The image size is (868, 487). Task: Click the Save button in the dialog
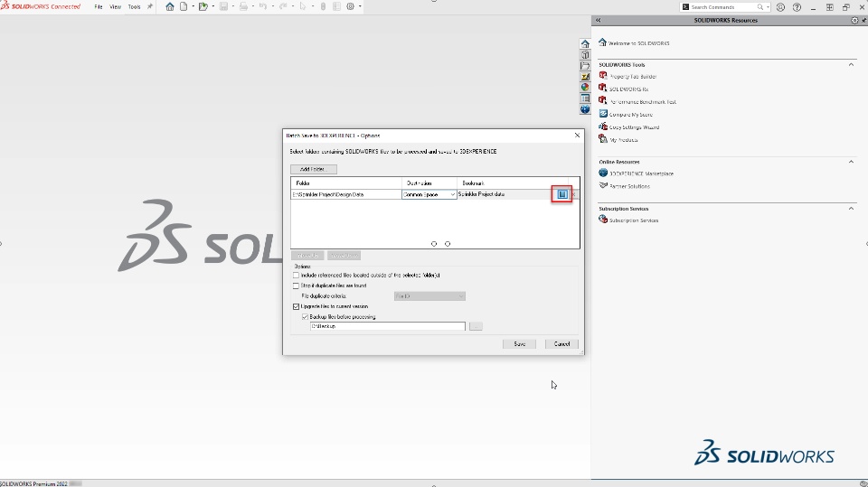(x=519, y=344)
